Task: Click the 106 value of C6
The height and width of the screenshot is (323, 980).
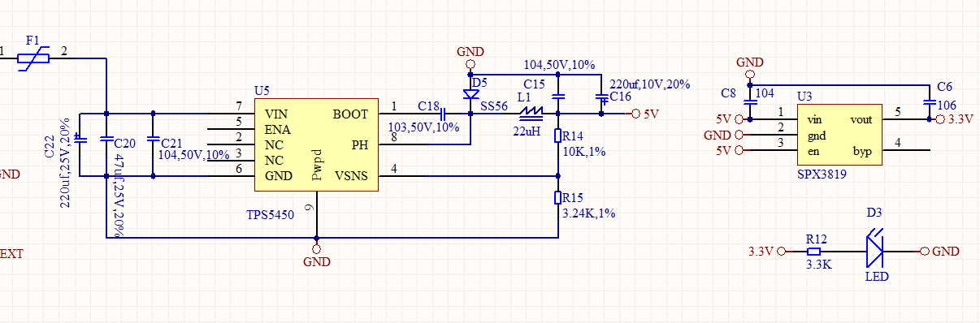Action: [947, 105]
